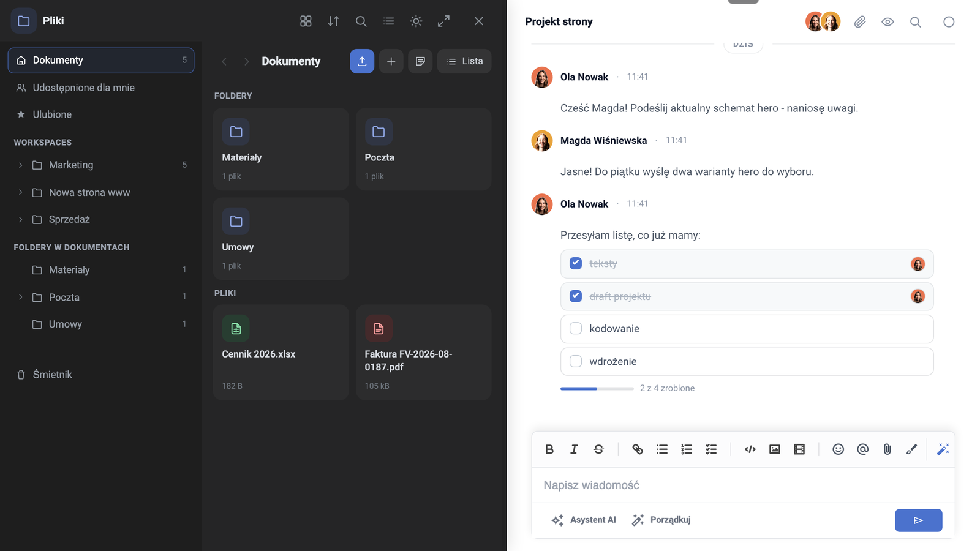
Task: Uncheck the 'draft projektu' checklist item
Action: point(576,296)
